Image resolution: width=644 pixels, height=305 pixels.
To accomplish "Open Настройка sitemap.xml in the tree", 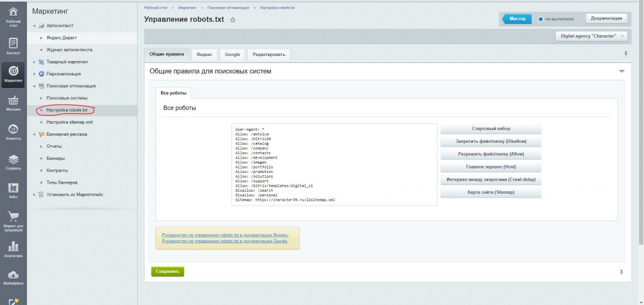I will [x=70, y=122].
